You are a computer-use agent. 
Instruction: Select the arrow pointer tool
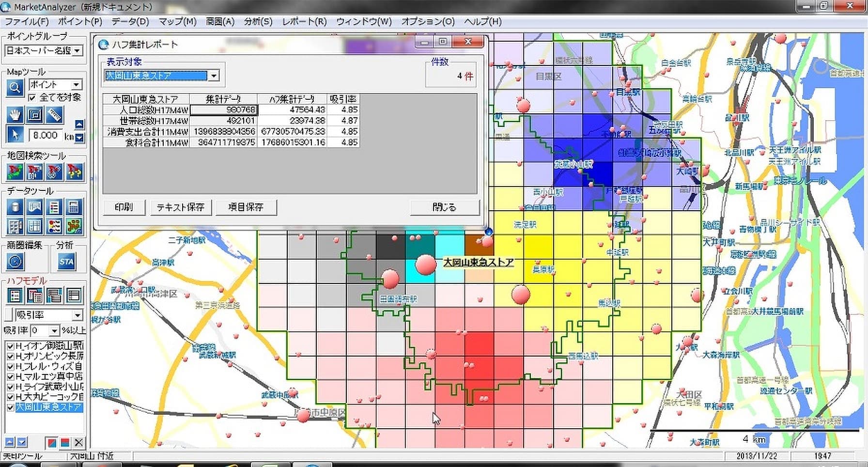coord(15,134)
